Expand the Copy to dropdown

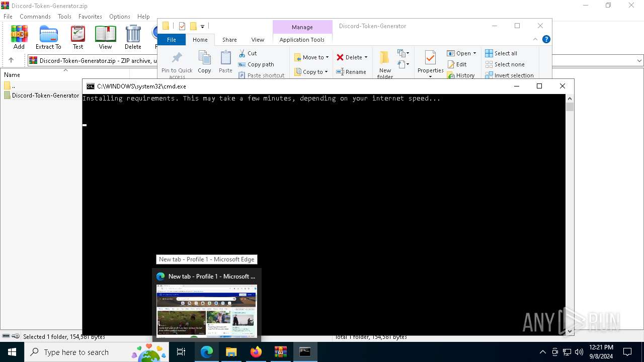click(x=327, y=72)
